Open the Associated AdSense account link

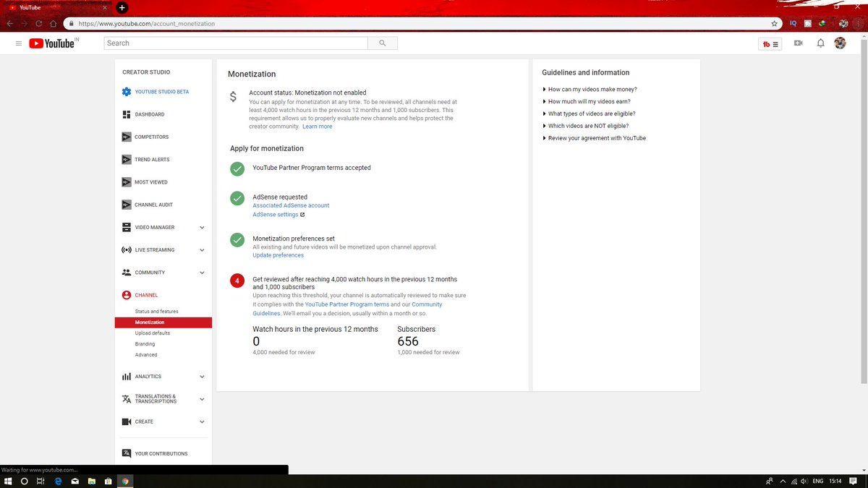click(291, 205)
